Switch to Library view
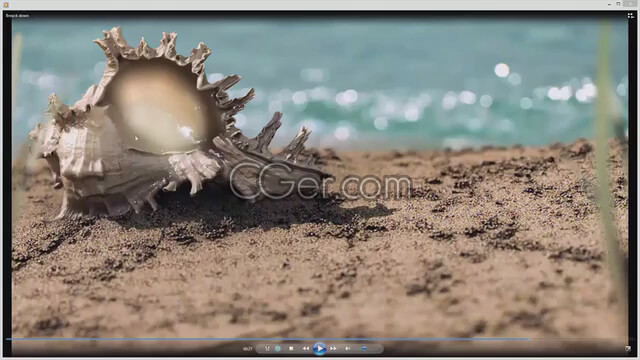 631,16
